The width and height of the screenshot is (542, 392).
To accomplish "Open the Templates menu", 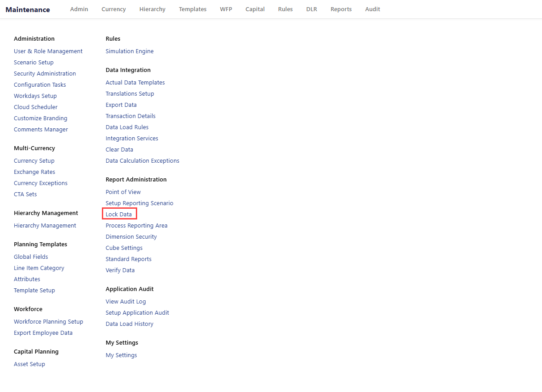I will 193,9.
